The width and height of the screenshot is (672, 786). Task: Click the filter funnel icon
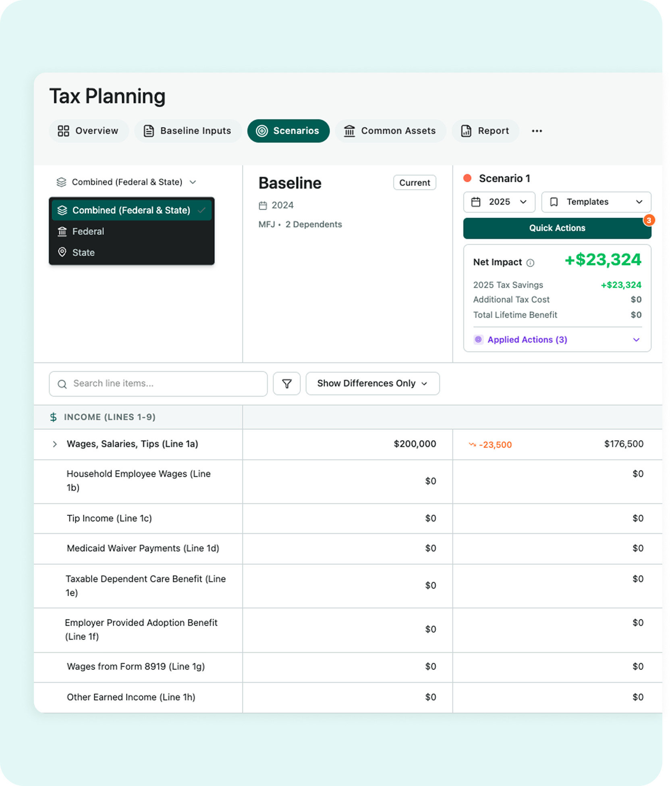coord(286,384)
